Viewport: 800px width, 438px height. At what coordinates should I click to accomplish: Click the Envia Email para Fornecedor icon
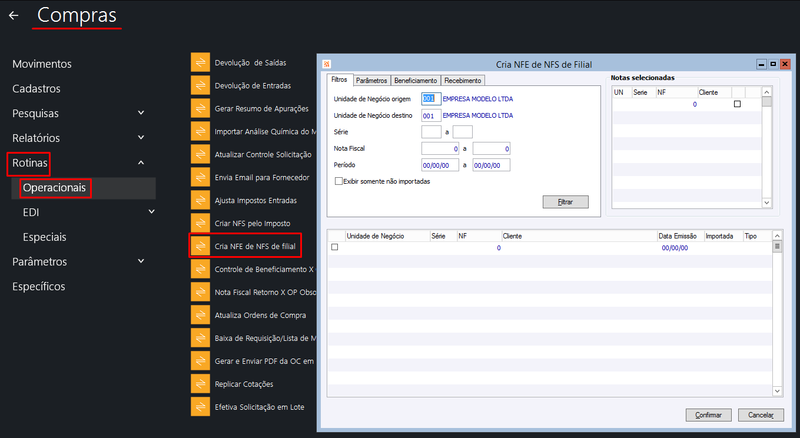(x=201, y=177)
